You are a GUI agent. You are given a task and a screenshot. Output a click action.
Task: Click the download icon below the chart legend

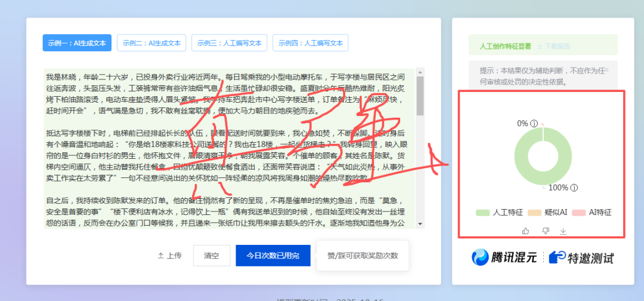563,231
